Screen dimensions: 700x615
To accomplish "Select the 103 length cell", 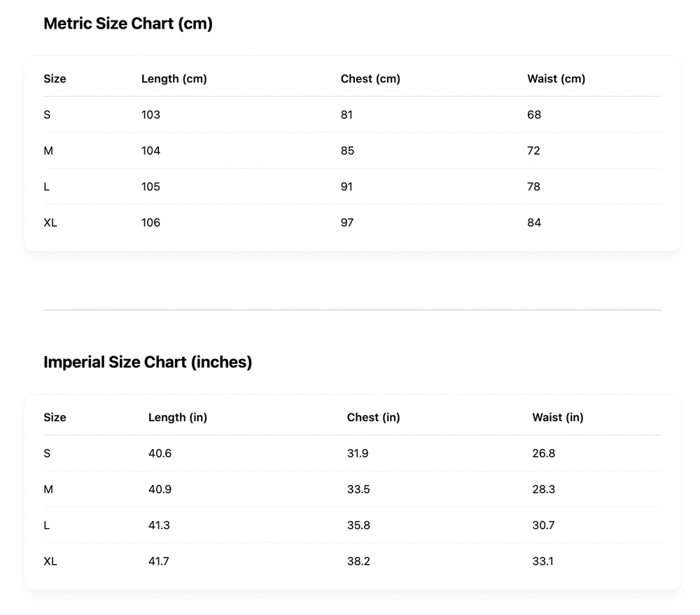I will (x=150, y=115).
